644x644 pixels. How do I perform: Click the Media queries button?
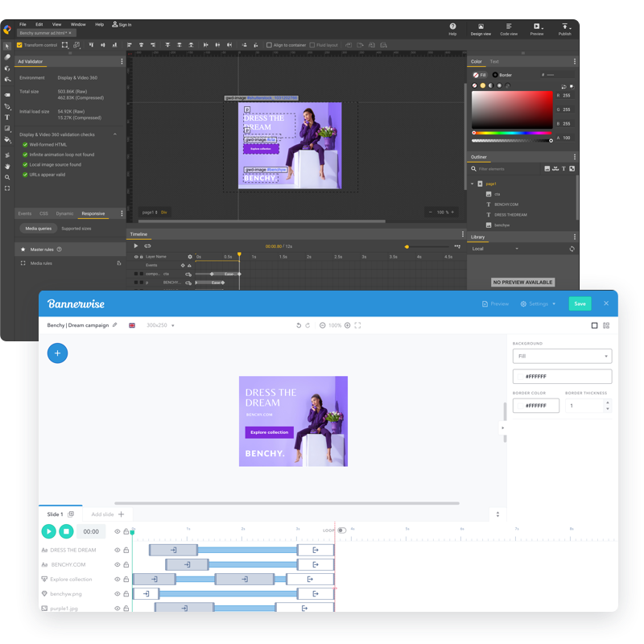[x=38, y=229]
